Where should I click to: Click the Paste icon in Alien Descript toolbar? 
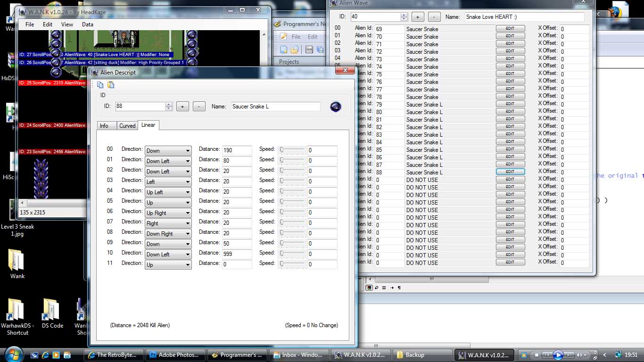pyautogui.click(x=111, y=85)
